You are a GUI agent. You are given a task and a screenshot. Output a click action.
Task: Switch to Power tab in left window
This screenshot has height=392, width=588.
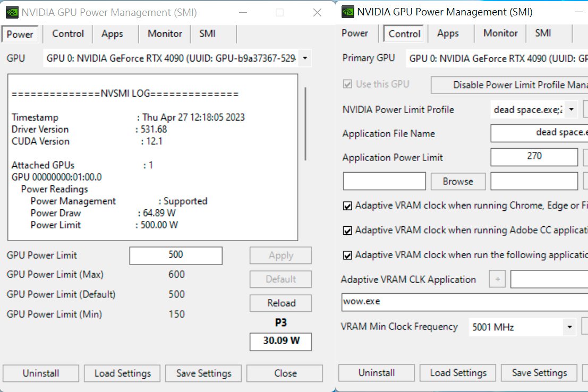tap(20, 34)
